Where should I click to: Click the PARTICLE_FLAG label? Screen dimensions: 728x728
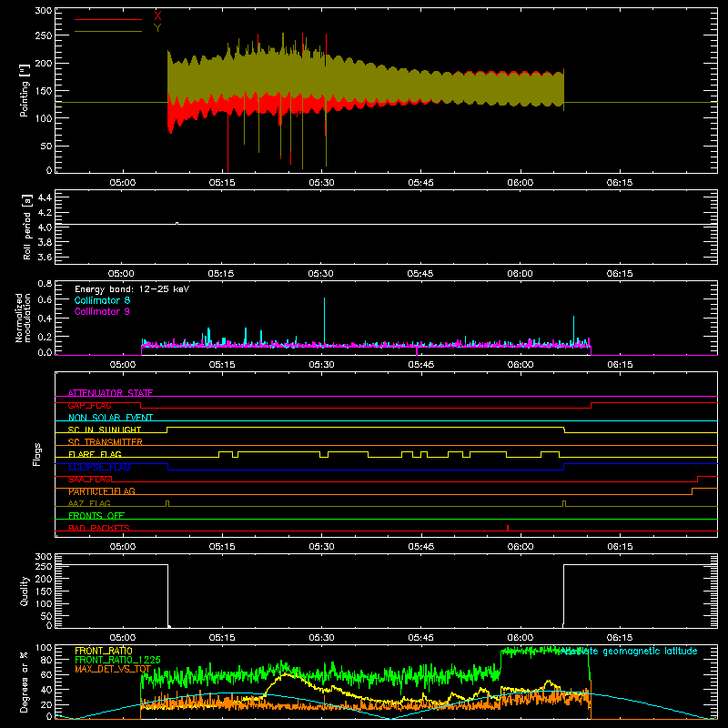102,491
